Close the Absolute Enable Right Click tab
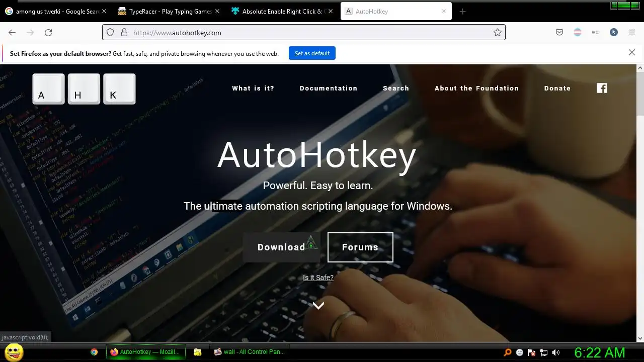This screenshot has height=362, width=644. [x=331, y=11]
